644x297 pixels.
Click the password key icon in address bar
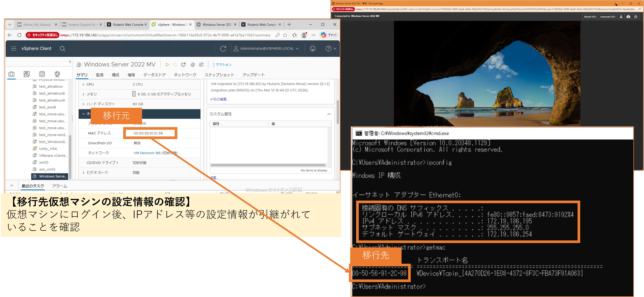coord(278,35)
